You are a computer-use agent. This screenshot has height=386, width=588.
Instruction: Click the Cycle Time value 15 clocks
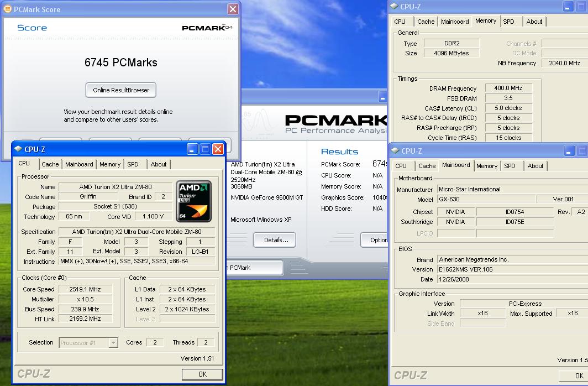pos(508,138)
